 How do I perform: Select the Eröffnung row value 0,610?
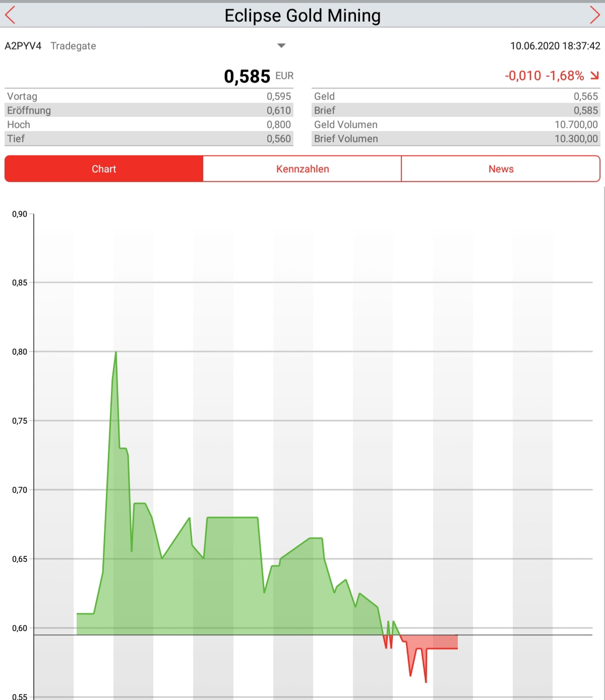pyautogui.click(x=279, y=110)
